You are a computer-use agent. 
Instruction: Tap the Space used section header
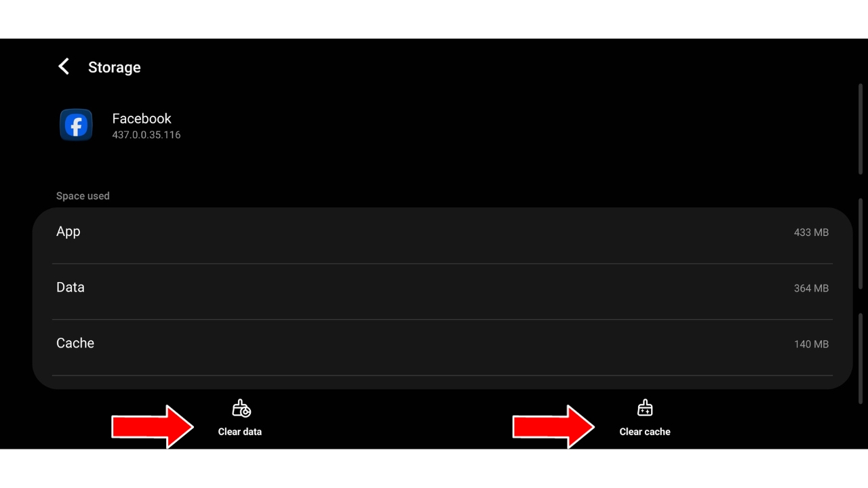pos(83,196)
